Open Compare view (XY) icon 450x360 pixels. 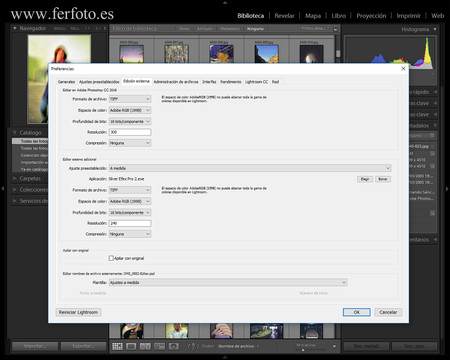pos(145,346)
